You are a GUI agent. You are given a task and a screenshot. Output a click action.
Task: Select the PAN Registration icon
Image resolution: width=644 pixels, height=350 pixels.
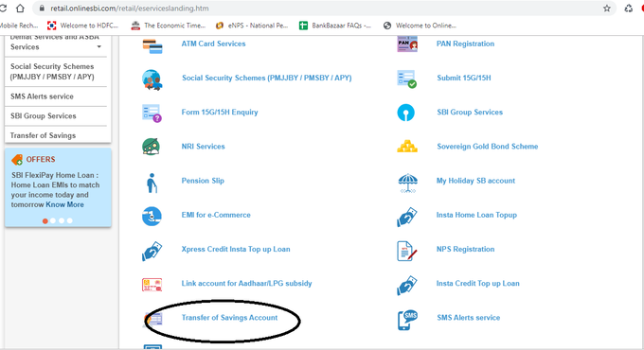407,44
